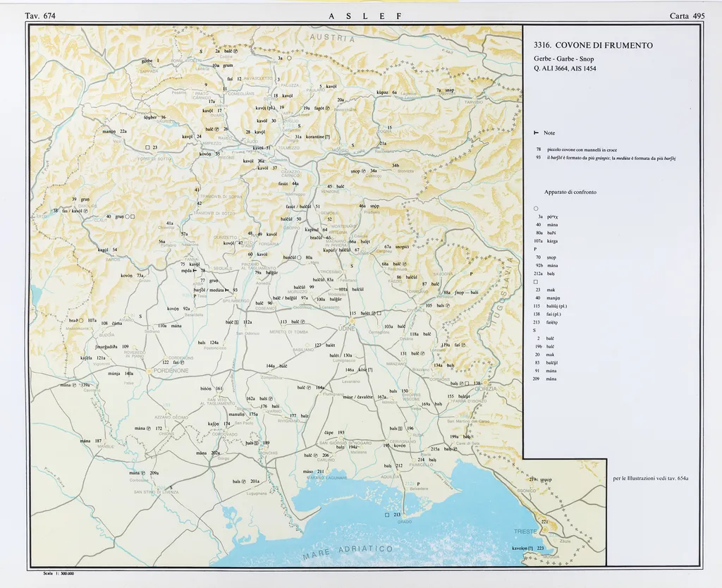The height and width of the screenshot is (588, 722).
Task: Click the flag symbol beside point 78
Action: tap(194, 271)
